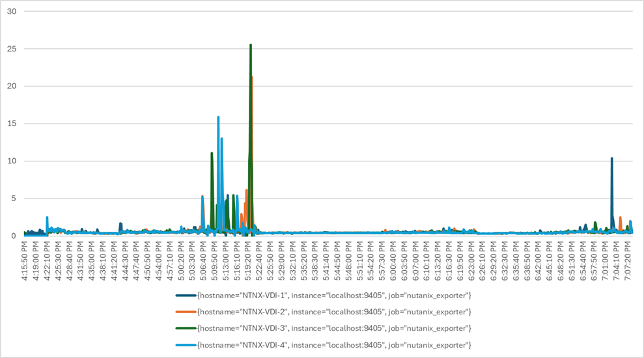The image size is (644, 358).
Task: Click the x-axis label 5:19:20 PM
Action: coord(248,261)
